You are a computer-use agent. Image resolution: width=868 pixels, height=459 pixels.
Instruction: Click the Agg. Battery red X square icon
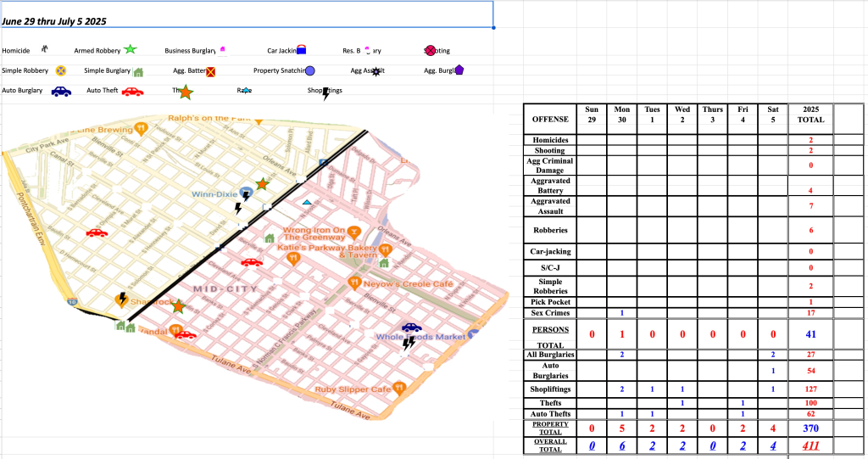[x=210, y=72]
